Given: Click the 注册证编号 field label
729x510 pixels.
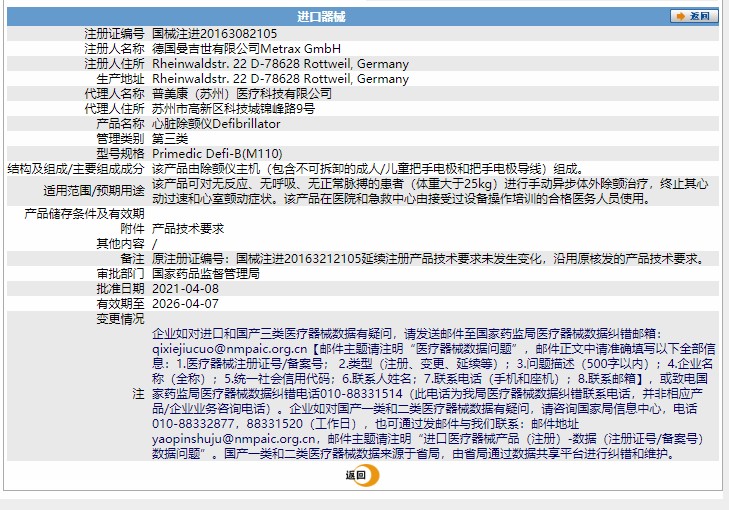Looking at the screenshot, I should [114, 33].
